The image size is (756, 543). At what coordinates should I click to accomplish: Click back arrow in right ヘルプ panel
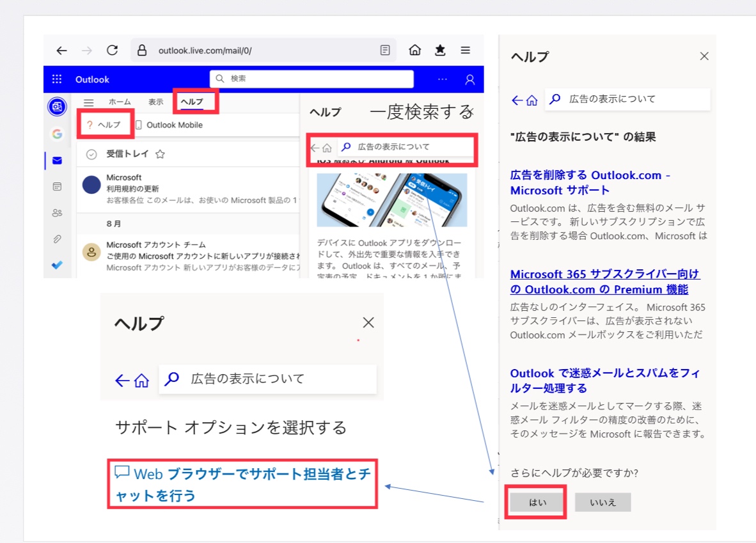517,100
